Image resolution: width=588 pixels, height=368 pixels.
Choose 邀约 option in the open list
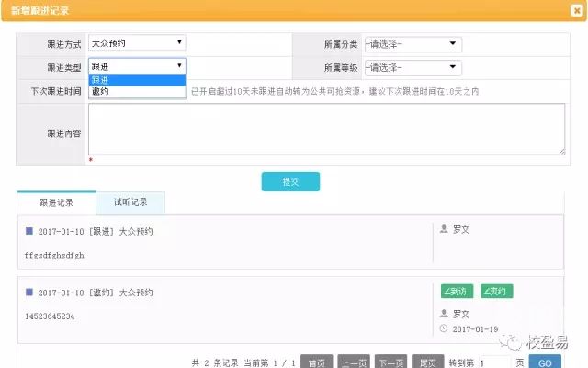[137, 91]
